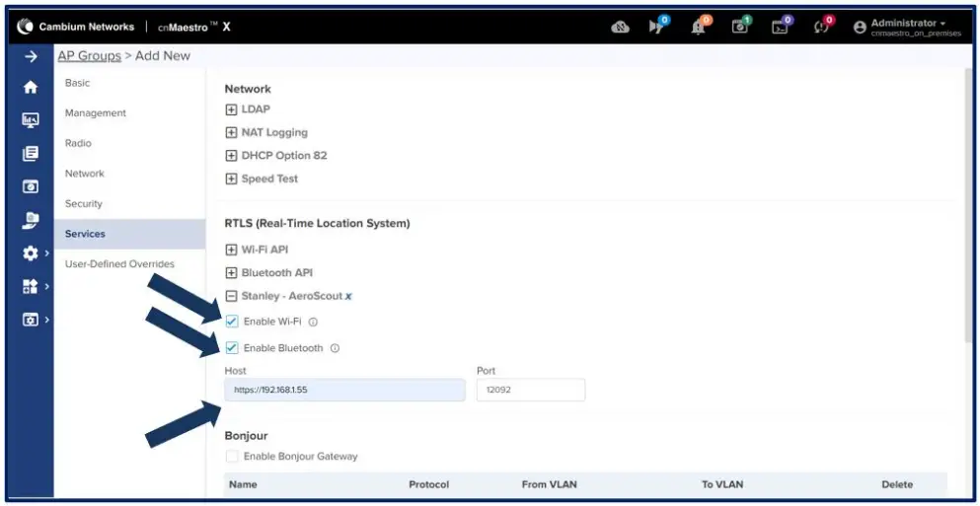Open the bottom toolbox sidebar icon
The width and height of the screenshot is (980, 506).
point(30,320)
